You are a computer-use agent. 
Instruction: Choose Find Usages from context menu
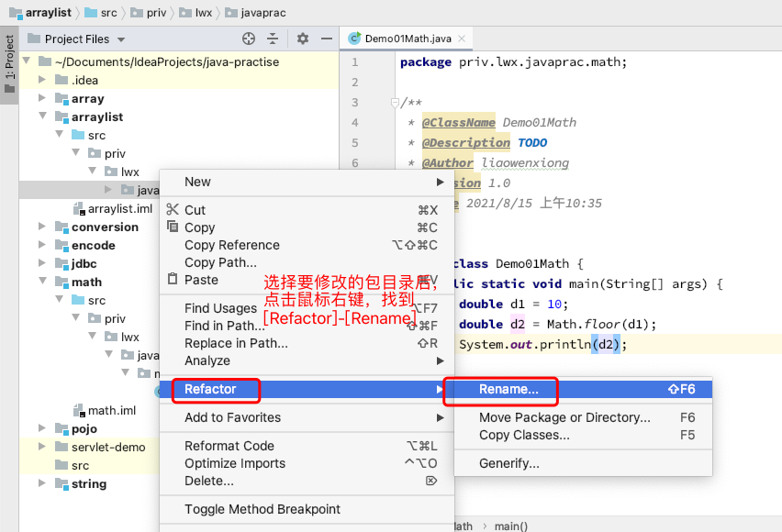307,308
